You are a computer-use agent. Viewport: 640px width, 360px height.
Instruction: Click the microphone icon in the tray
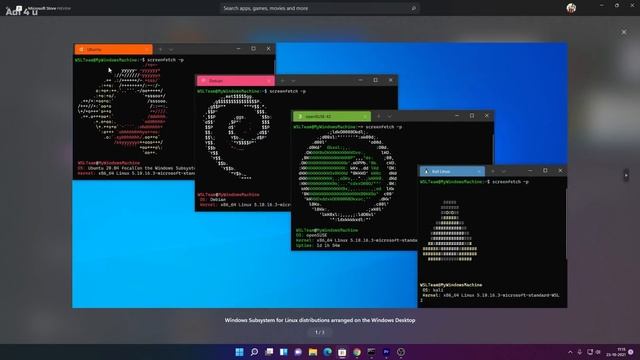pos(580,352)
